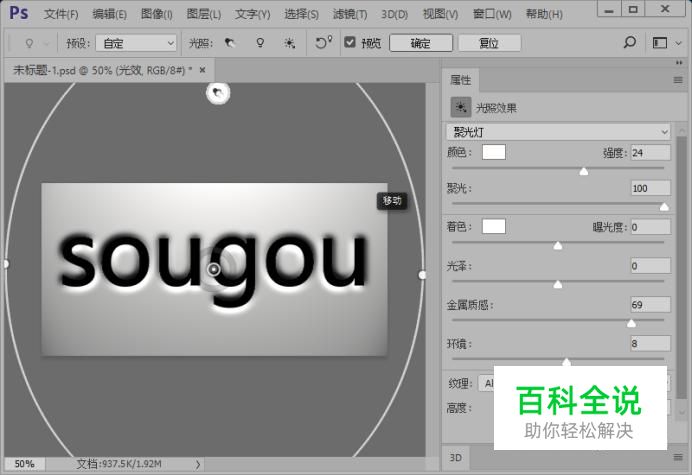Open the 预设 preset dropdown

tap(136, 43)
